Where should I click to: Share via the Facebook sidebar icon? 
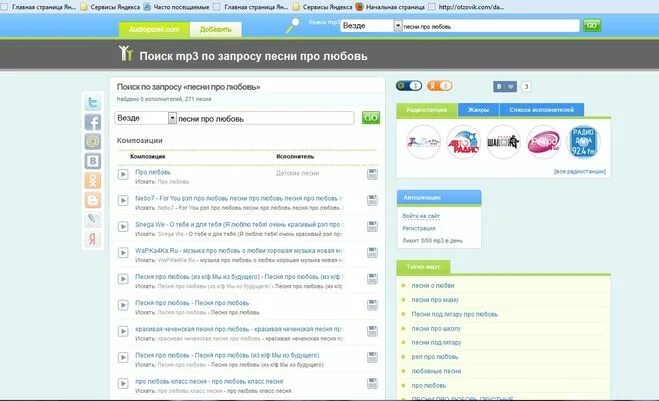click(x=93, y=122)
